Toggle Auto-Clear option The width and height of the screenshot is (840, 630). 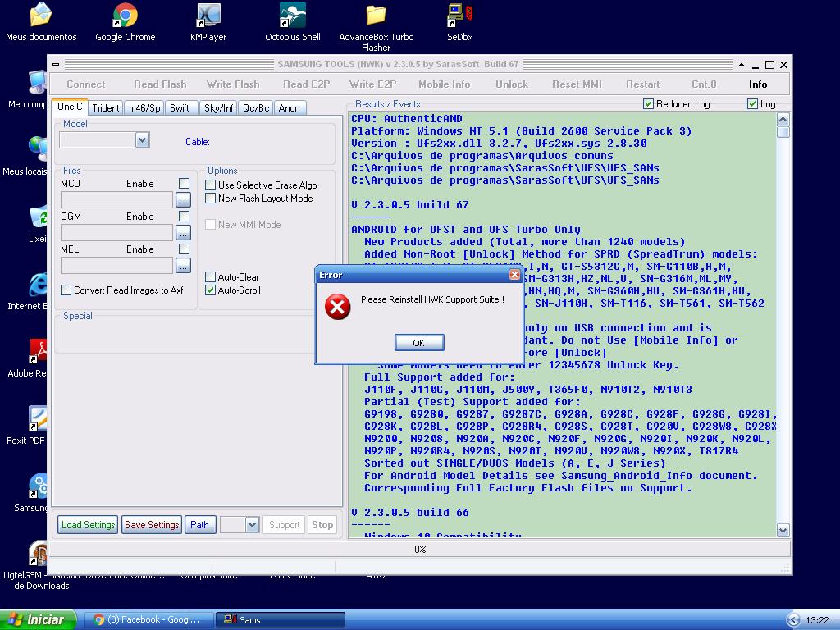tap(211, 277)
